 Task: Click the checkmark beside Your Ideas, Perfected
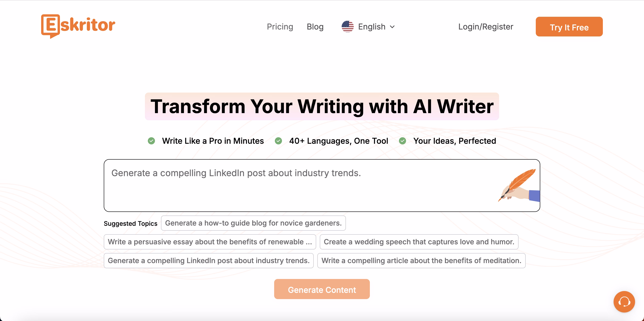click(x=402, y=141)
